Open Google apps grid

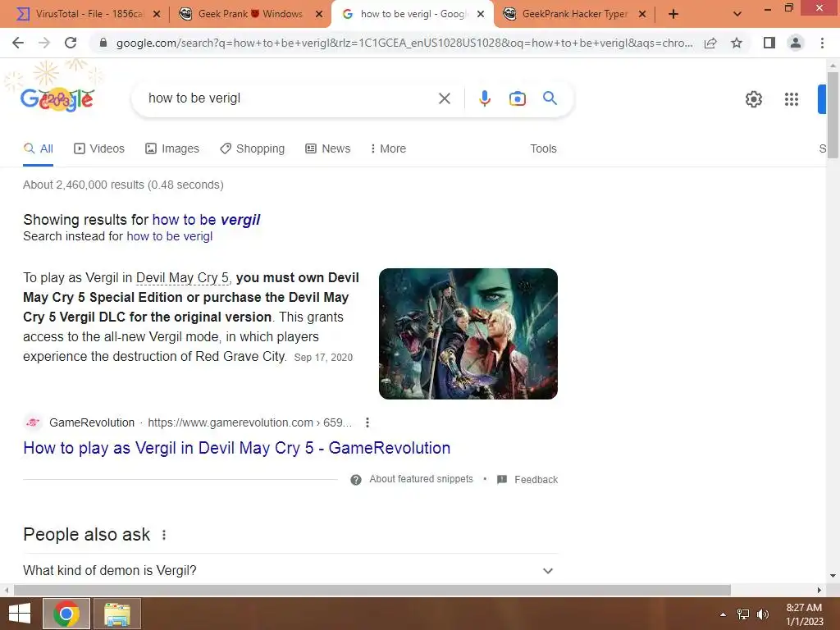click(x=792, y=99)
